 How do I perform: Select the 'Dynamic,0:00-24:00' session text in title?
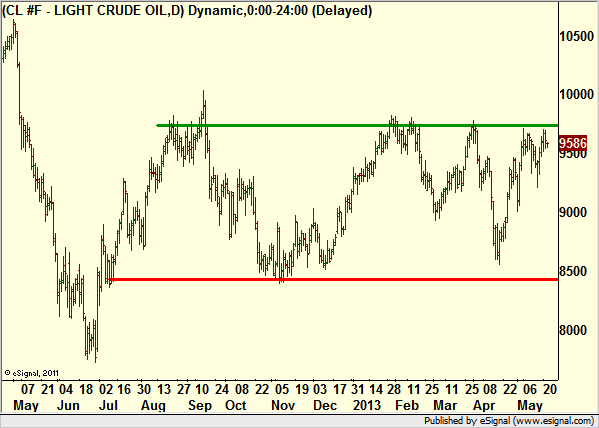(x=248, y=10)
